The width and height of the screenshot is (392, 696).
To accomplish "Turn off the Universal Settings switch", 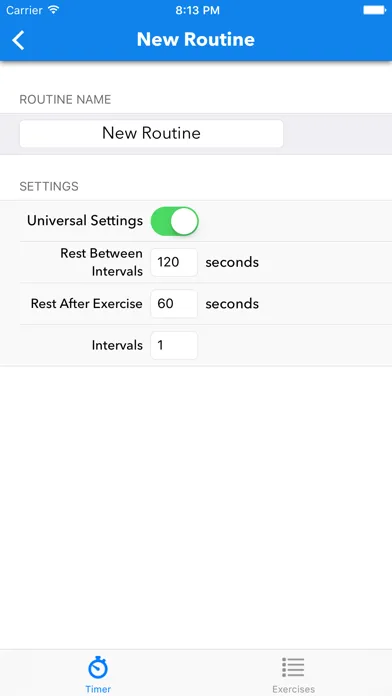I will [x=174, y=221].
